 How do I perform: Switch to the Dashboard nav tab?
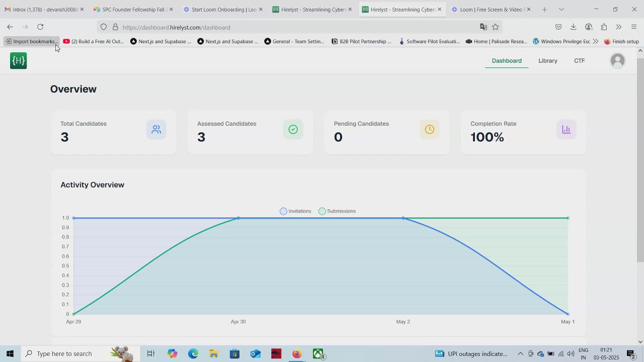click(507, 61)
